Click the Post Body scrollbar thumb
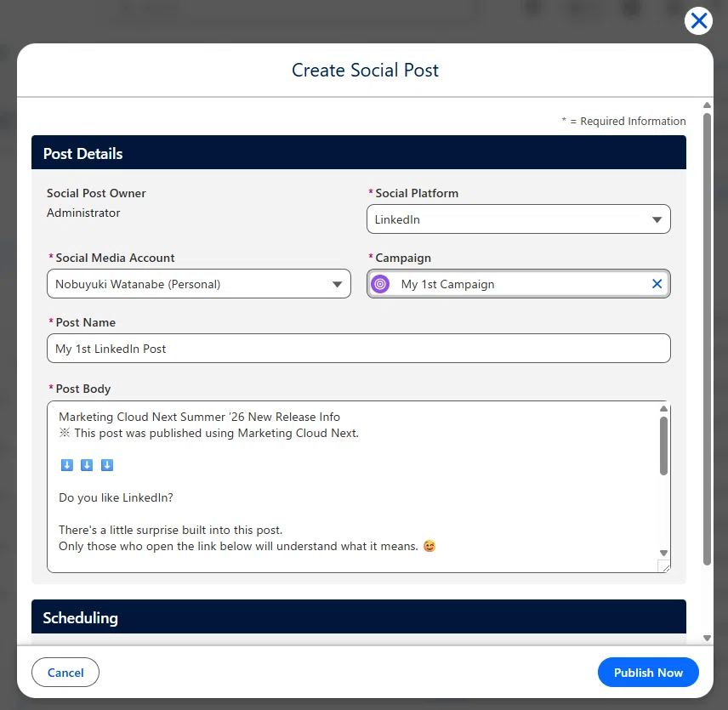 [x=663, y=446]
